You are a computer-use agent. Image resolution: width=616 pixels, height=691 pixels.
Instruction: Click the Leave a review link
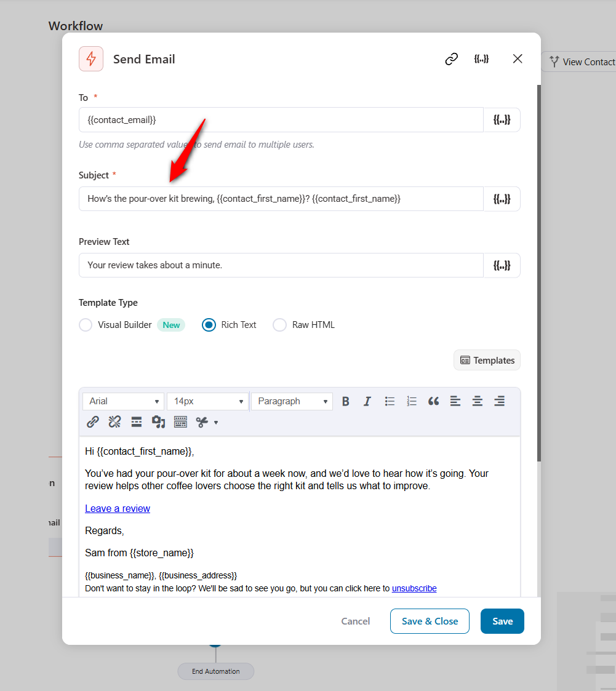coord(118,508)
